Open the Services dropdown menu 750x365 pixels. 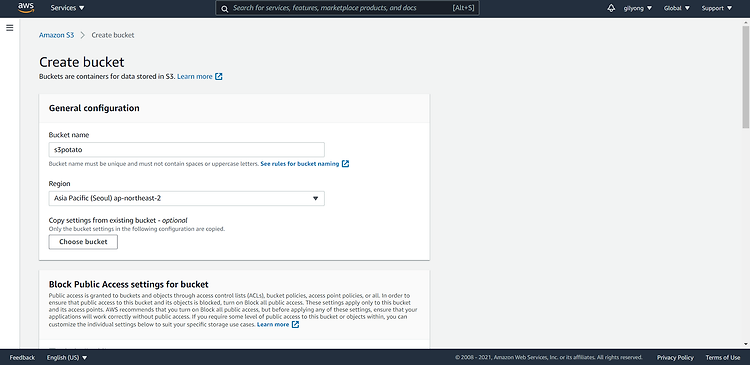point(67,8)
